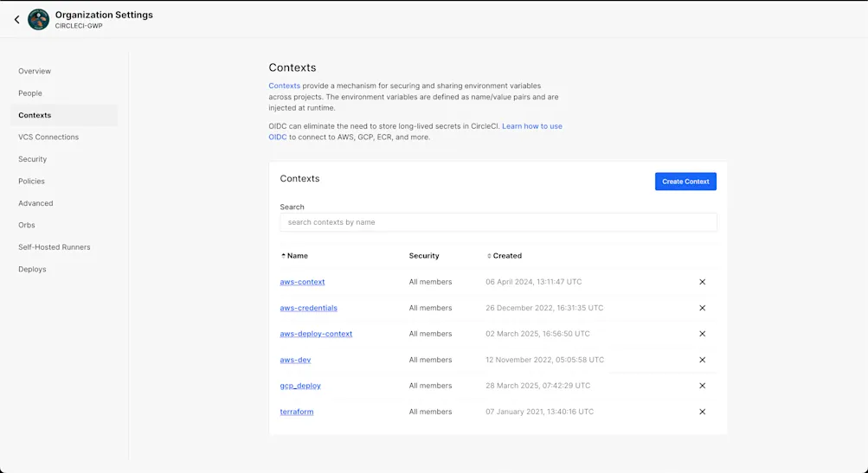Screen dimensions: 868x473
Task: Select the Organization Settings title
Action: (x=104, y=15)
